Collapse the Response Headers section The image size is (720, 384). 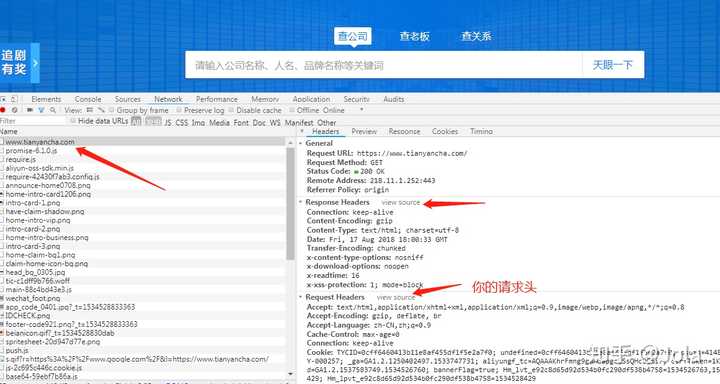pyautogui.click(x=301, y=202)
